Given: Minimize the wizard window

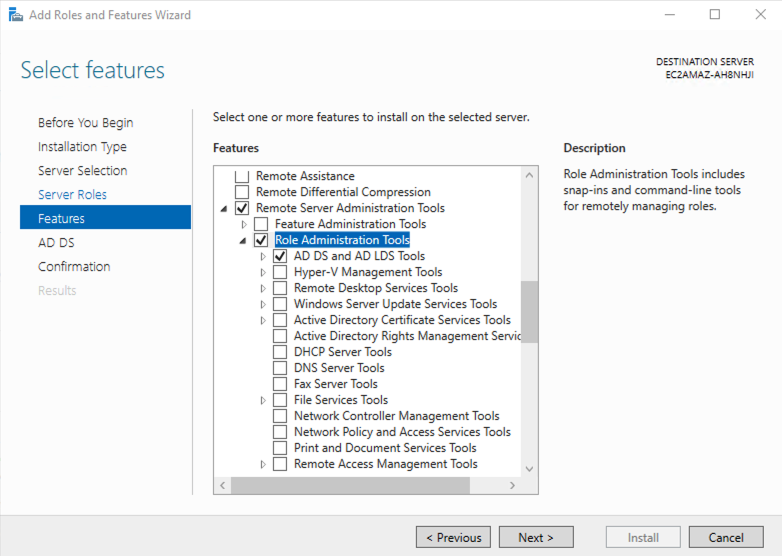Looking at the screenshot, I should (x=670, y=14).
